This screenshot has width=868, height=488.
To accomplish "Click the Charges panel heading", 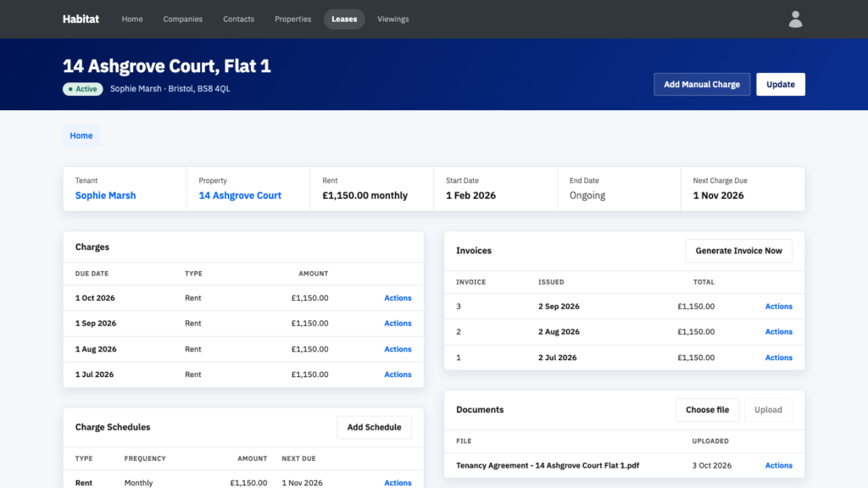I will click(92, 247).
